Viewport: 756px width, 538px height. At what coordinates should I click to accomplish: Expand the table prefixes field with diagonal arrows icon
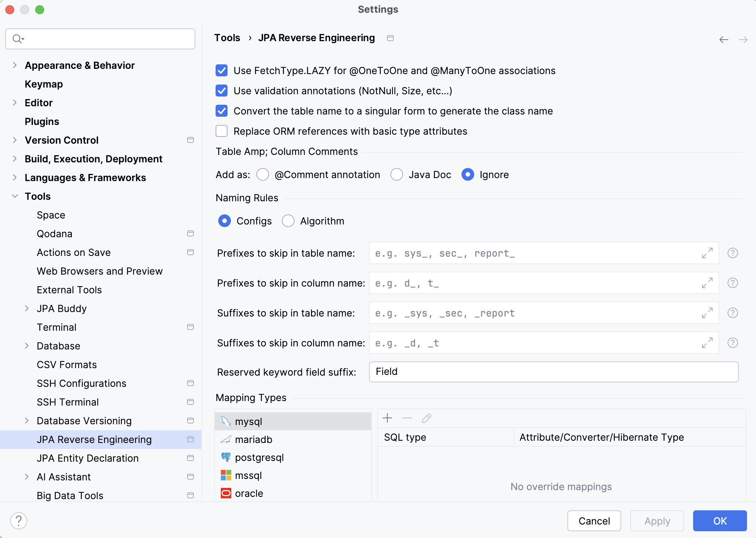click(707, 253)
